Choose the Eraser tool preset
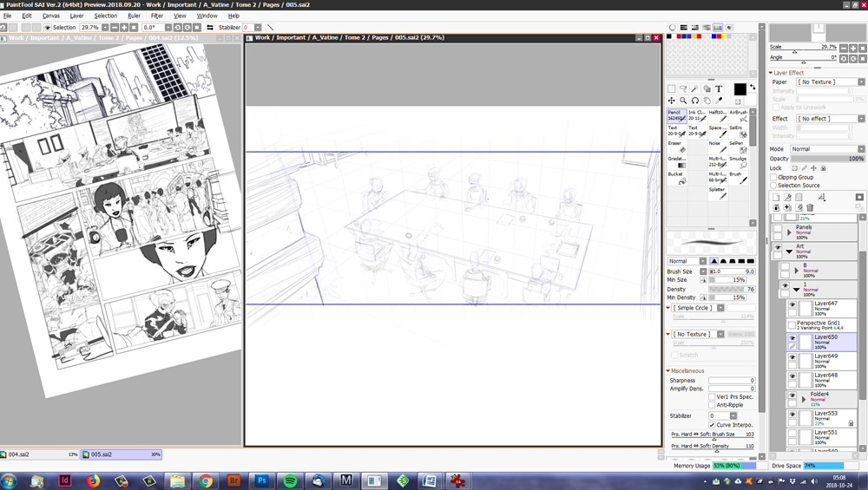 676,147
